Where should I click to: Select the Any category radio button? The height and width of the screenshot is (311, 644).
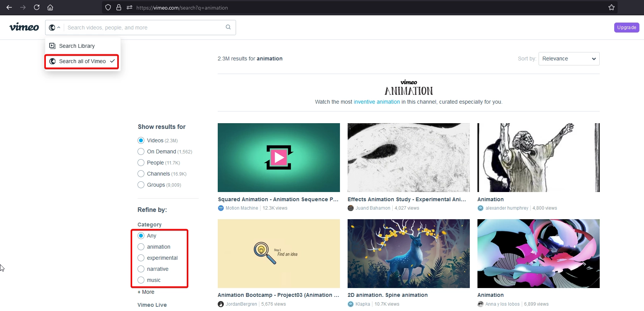[x=141, y=236]
